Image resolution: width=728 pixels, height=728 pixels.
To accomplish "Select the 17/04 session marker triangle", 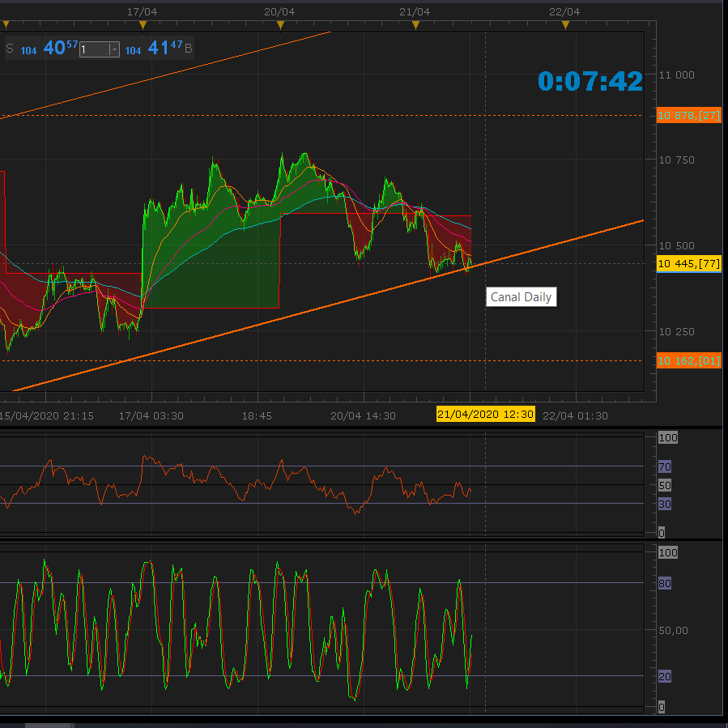I will tap(143, 25).
